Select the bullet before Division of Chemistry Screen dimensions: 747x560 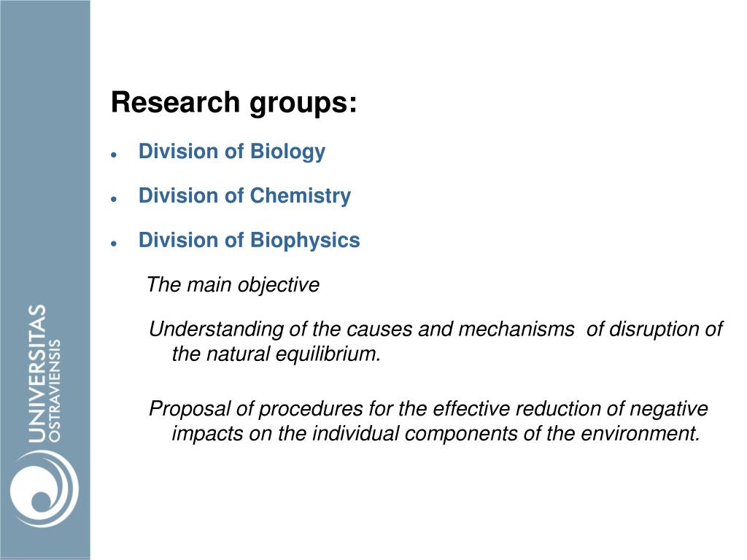tap(113, 199)
